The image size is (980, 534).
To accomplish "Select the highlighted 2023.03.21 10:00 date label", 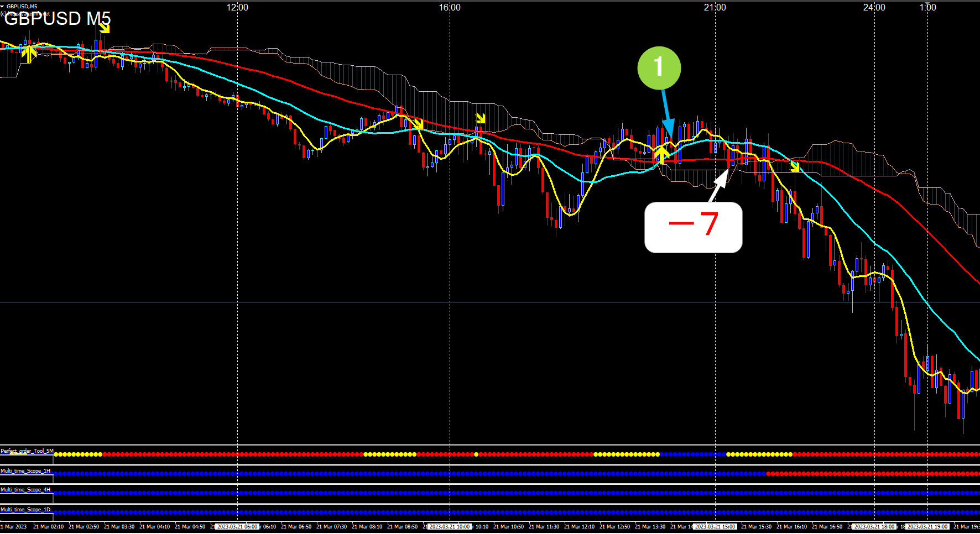I will click(x=450, y=527).
